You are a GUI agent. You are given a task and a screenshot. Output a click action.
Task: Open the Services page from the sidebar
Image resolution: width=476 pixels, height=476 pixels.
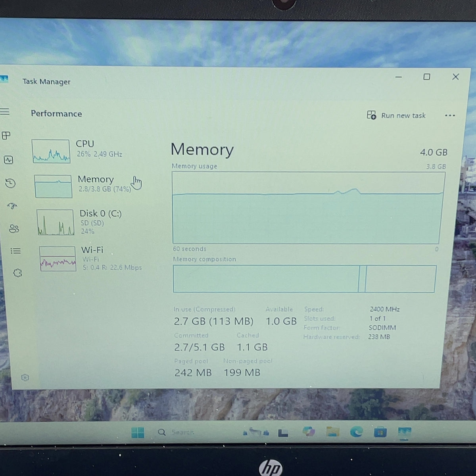click(17, 273)
